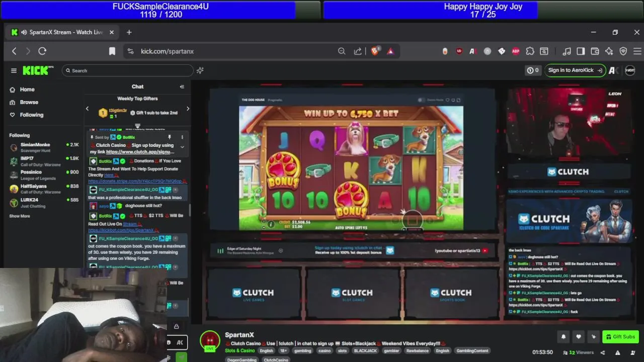Viewport: 644px width, 362px height.
Task: Click Sign in to AeroKick
Action: (x=575, y=70)
